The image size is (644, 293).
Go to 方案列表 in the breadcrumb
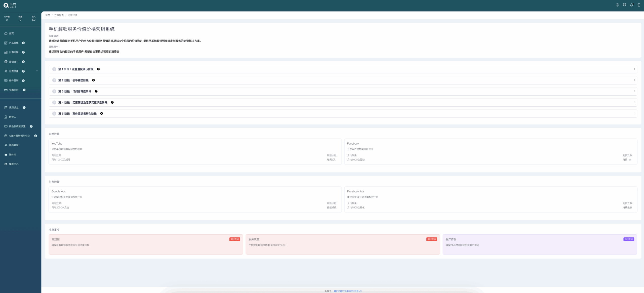[x=59, y=15]
